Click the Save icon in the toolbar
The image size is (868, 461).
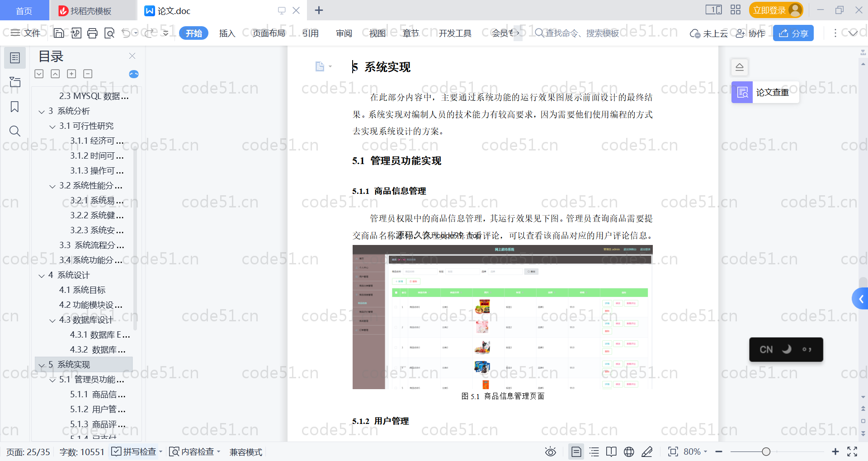(x=59, y=33)
